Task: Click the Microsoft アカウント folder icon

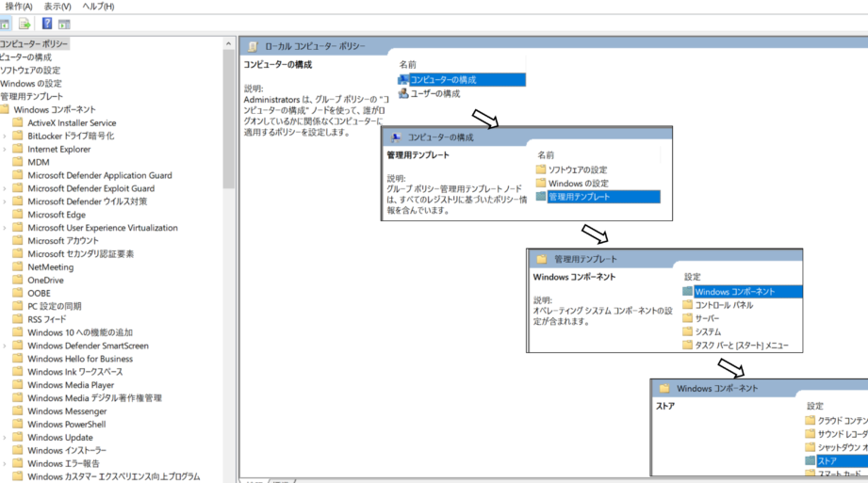Action: pos(18,240)
